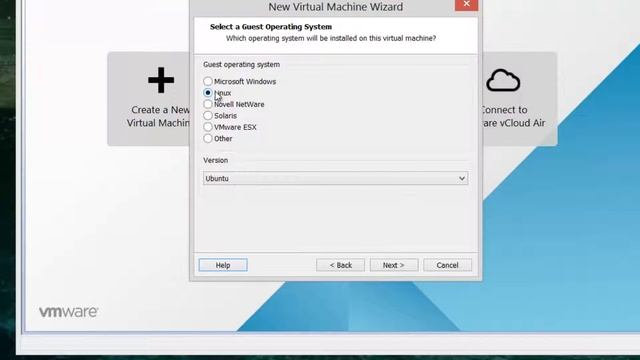Cancel the New Virtual Machine Wizard

pos(447,265)
